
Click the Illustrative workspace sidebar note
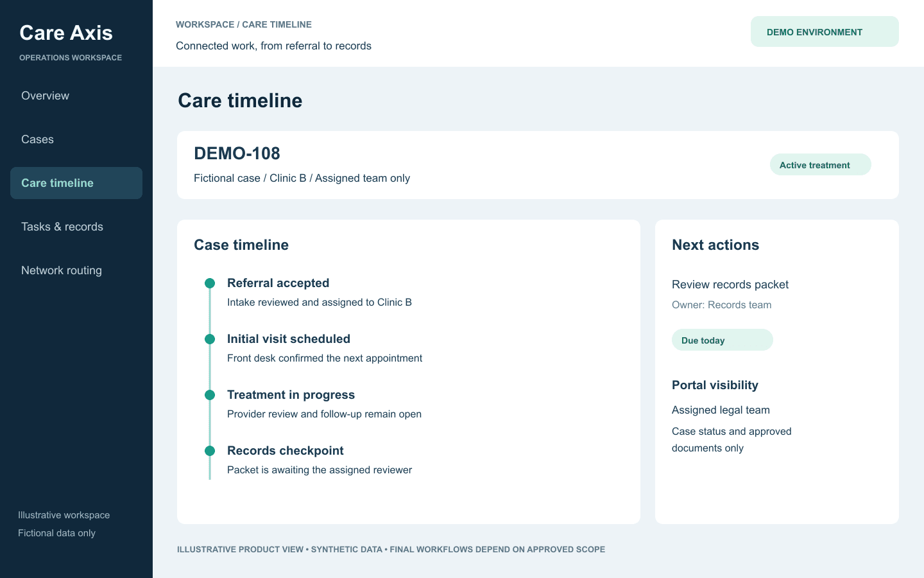coord(64,515)
